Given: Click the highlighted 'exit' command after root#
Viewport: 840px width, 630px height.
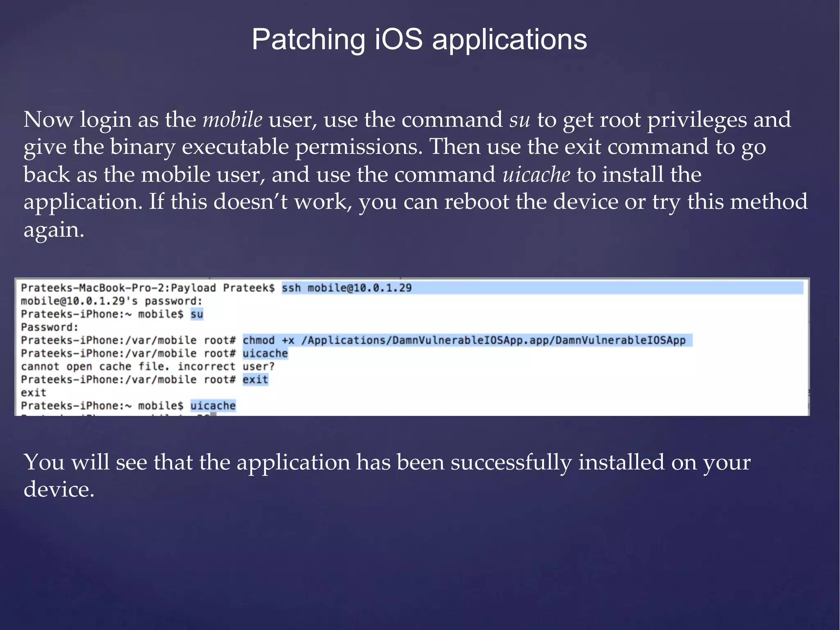Looking at the screenshot, I should 255,379.
